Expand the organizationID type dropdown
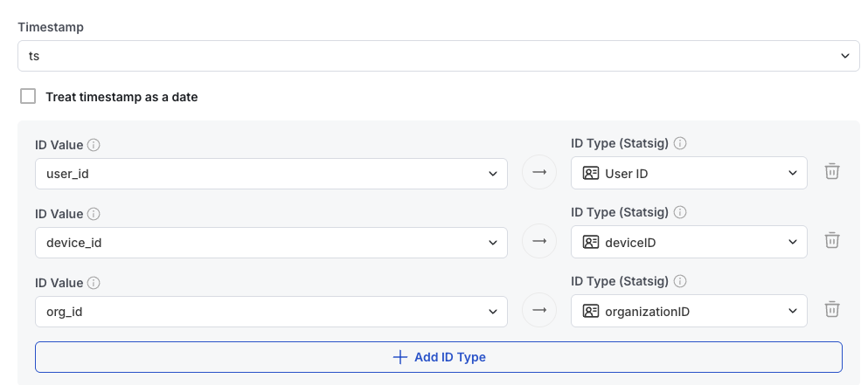Viewport: 868px width, 385px height. (x=689, y=310)
